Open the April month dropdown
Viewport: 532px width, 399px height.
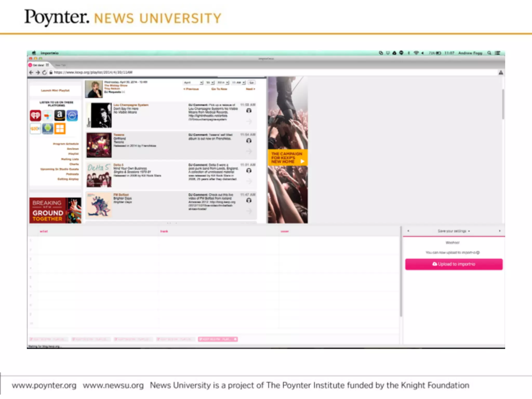[x=193, y=83]
